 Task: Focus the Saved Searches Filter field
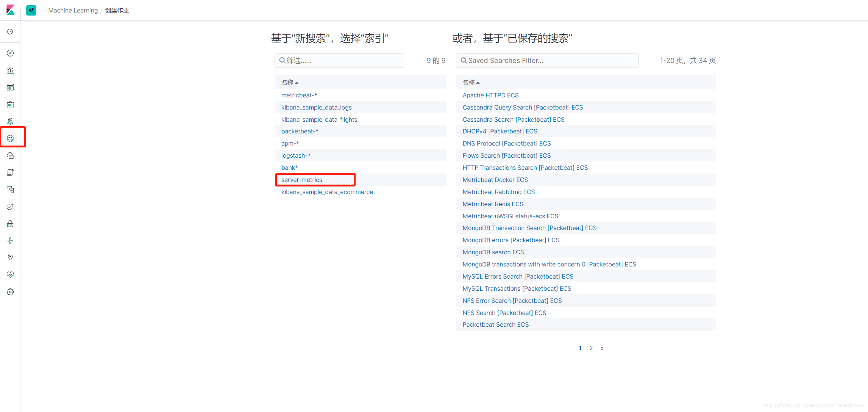tap(547, 61)
